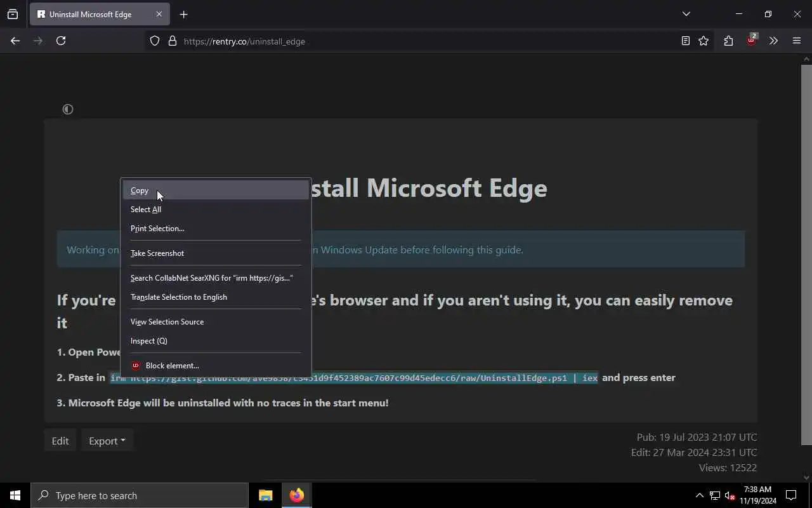
Task: Click Block element uBlock entry
Action: coord(216,366)
